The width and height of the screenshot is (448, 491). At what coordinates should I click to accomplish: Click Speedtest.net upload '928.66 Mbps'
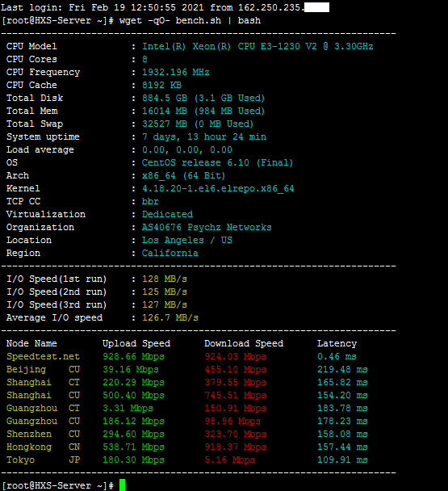click(134, 356)
